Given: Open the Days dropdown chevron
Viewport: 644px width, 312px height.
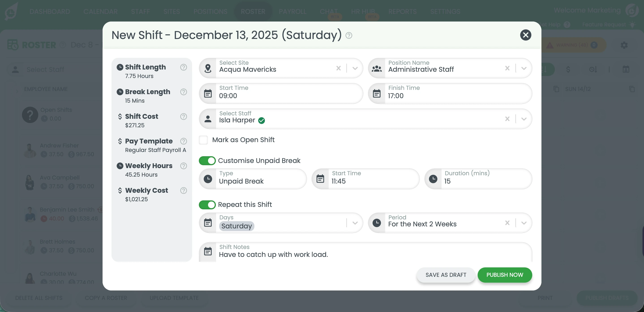Looking at the screenshot, I should [x=355, y=223].
